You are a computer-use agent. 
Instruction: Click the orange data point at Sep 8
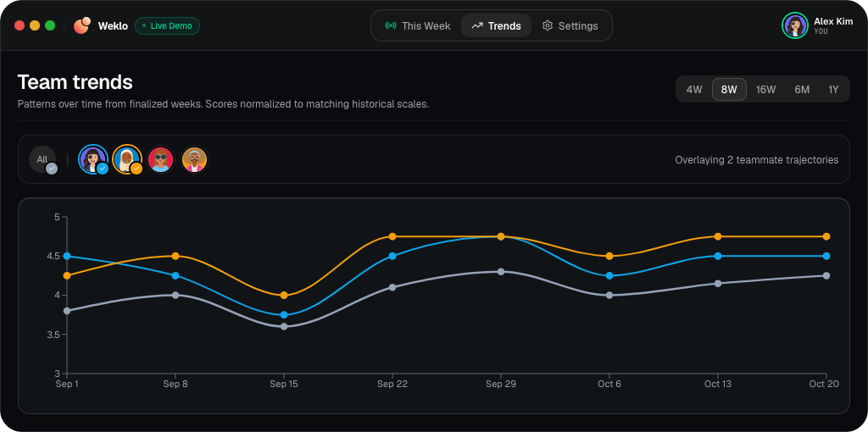tap(175, 256)
